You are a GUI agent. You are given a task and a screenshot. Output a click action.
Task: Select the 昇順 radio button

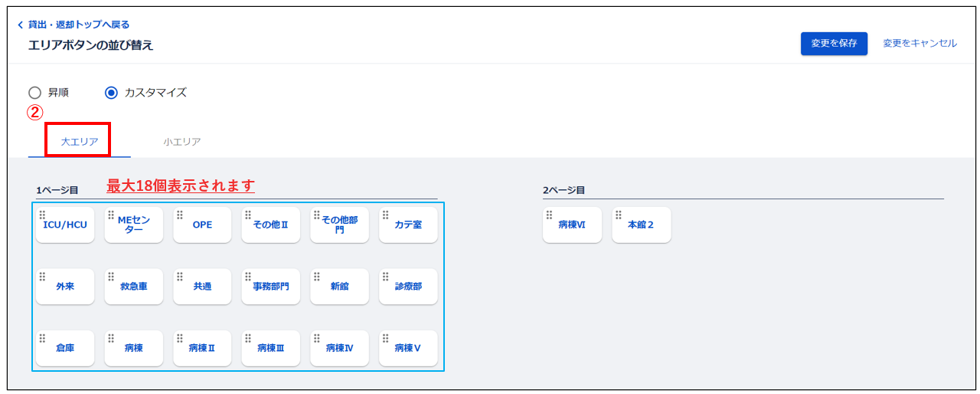[34, 93]
